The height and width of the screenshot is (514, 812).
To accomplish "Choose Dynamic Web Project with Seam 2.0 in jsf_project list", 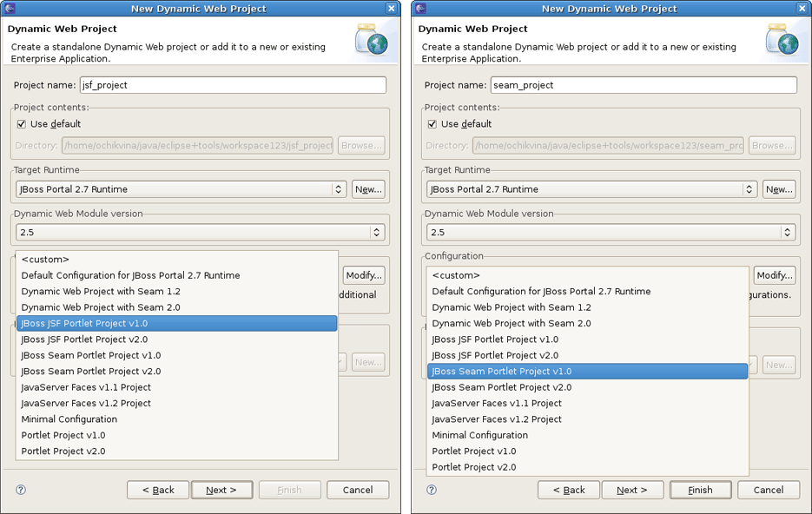I will 176,307.
